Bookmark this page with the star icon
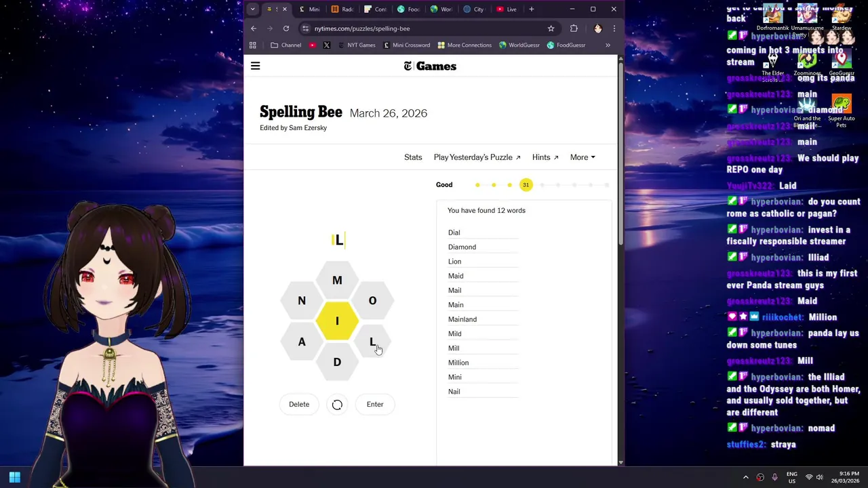 pos(551,28)
